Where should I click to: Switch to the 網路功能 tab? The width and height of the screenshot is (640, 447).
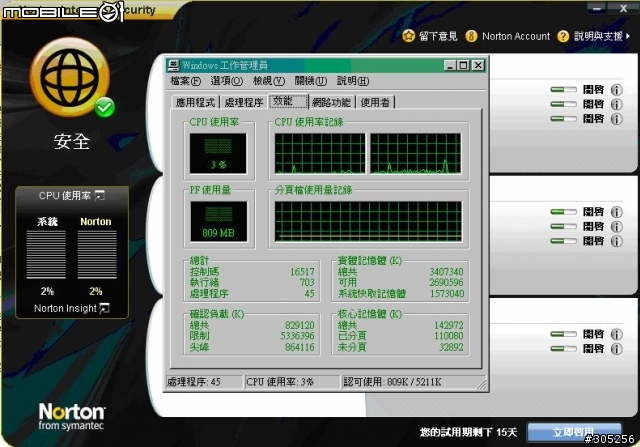[331, 102]
